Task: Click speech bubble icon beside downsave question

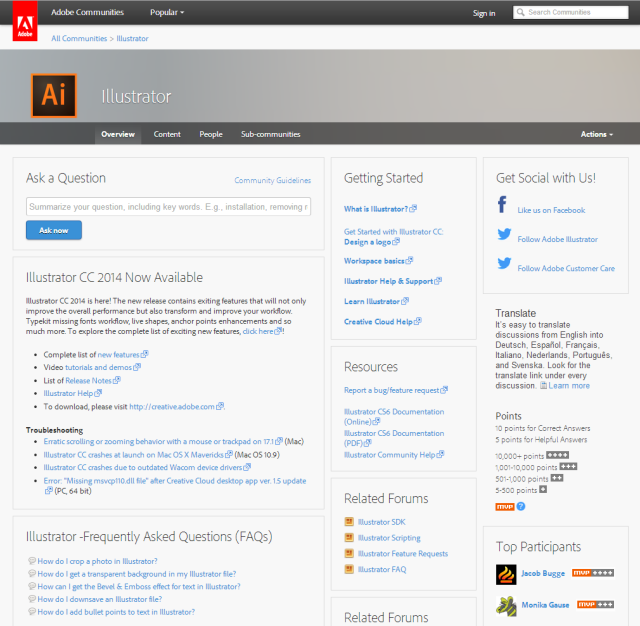Action: click(32, 599)
